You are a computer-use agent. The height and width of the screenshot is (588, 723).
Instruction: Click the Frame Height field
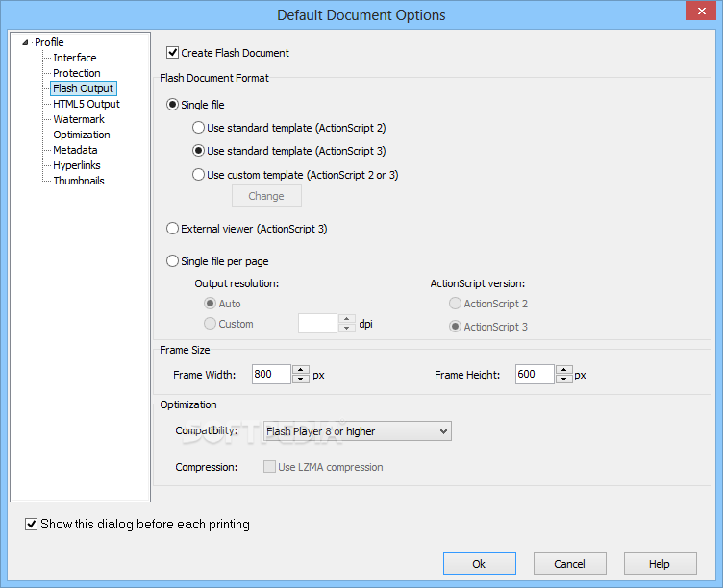point(535,374)
